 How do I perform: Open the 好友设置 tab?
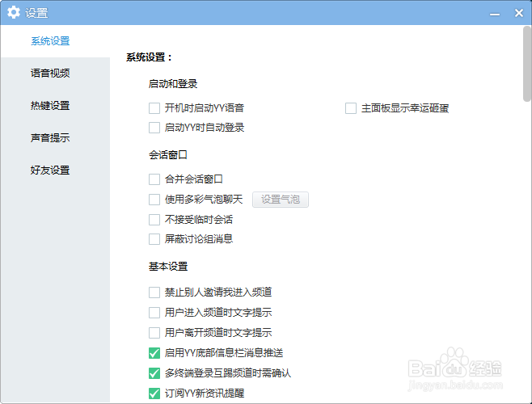coord(50,170)
